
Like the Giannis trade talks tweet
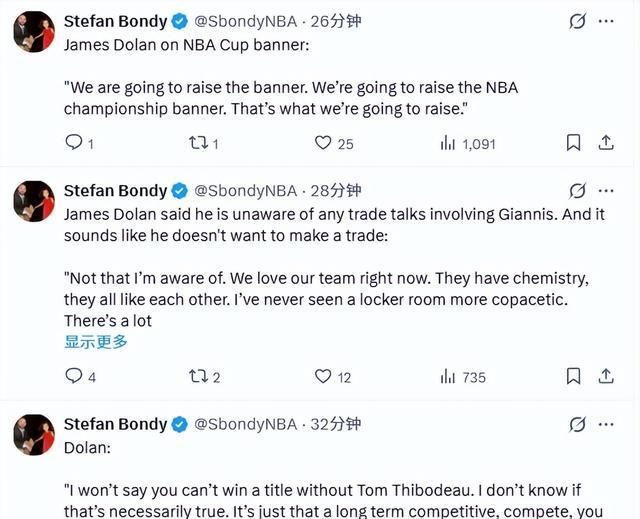pyautogui.click(x=323, y=376)
